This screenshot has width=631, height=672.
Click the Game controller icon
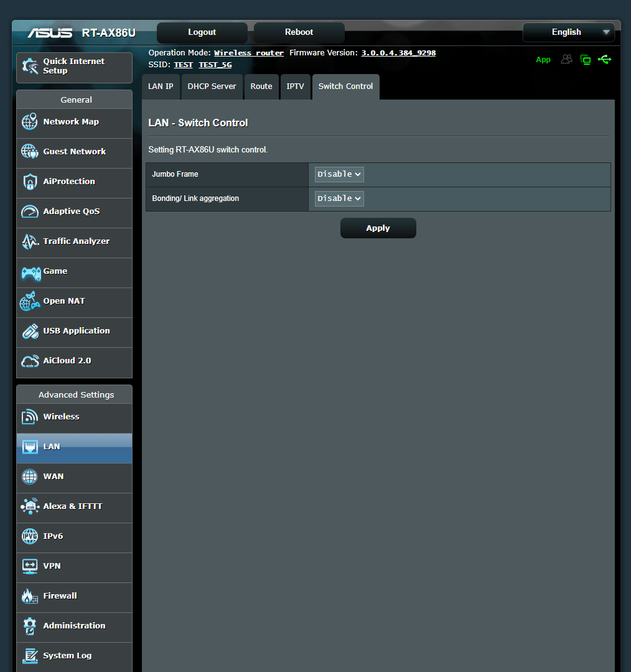click(31, 273)
